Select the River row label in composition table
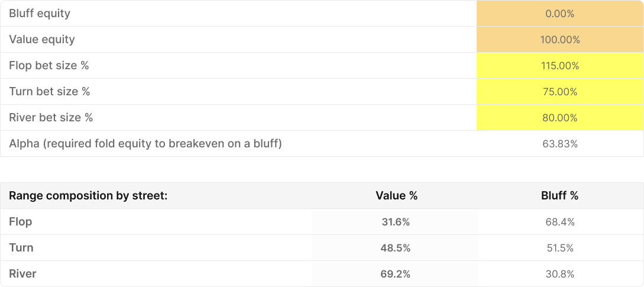The height and width of the screenshot is (287, 644). click(x=22, y=274)
